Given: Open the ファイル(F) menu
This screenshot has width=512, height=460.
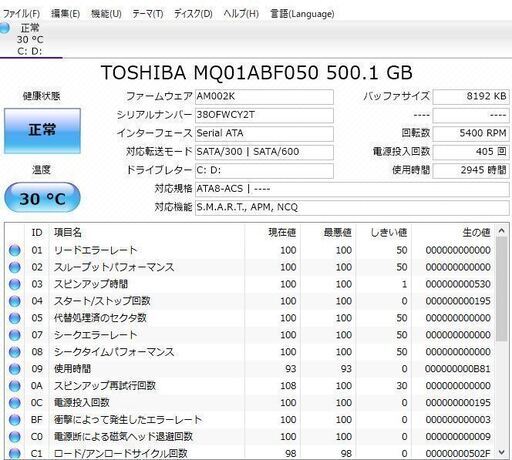Looking at the screenshot, I should [21, 14].
